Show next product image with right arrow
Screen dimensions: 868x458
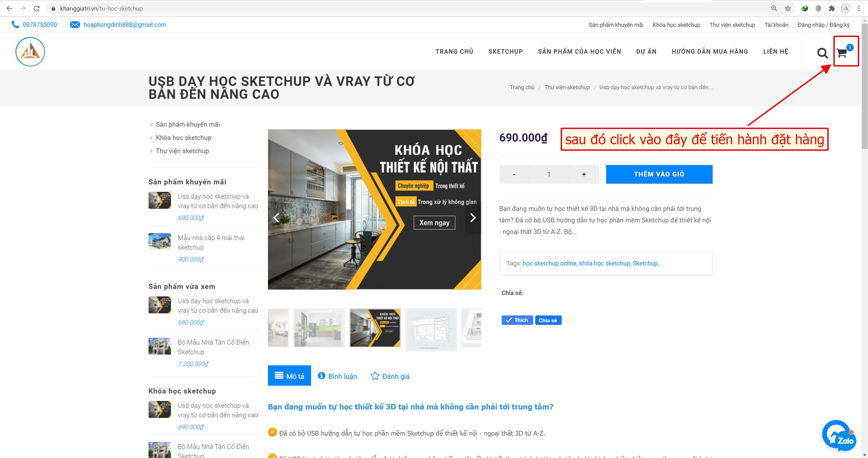[x=473, y=218]
